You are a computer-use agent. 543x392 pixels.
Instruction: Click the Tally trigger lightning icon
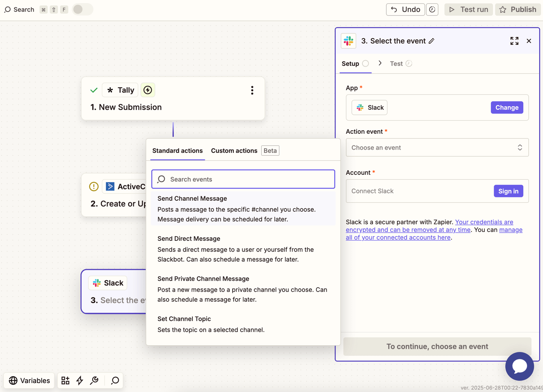[x=148, y=90]
